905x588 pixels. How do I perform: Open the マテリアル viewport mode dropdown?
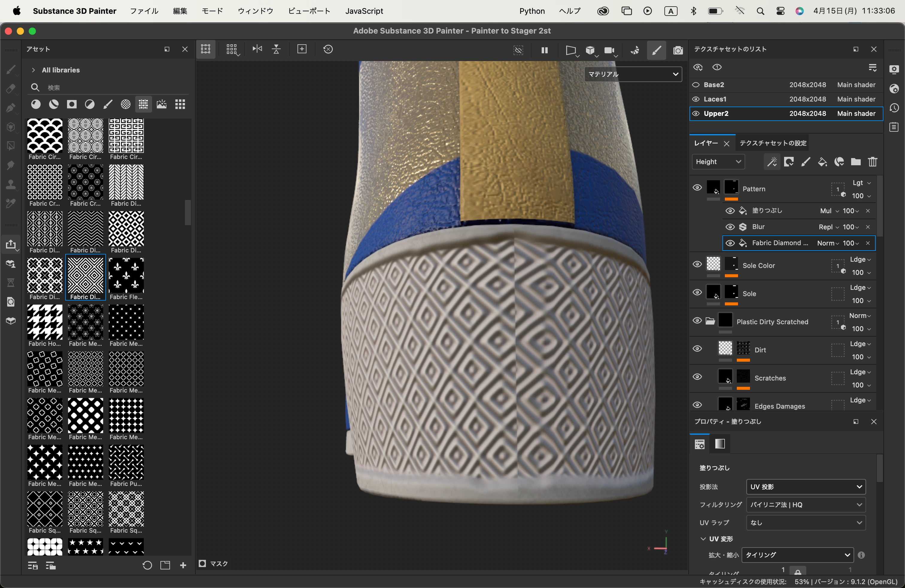633,74
